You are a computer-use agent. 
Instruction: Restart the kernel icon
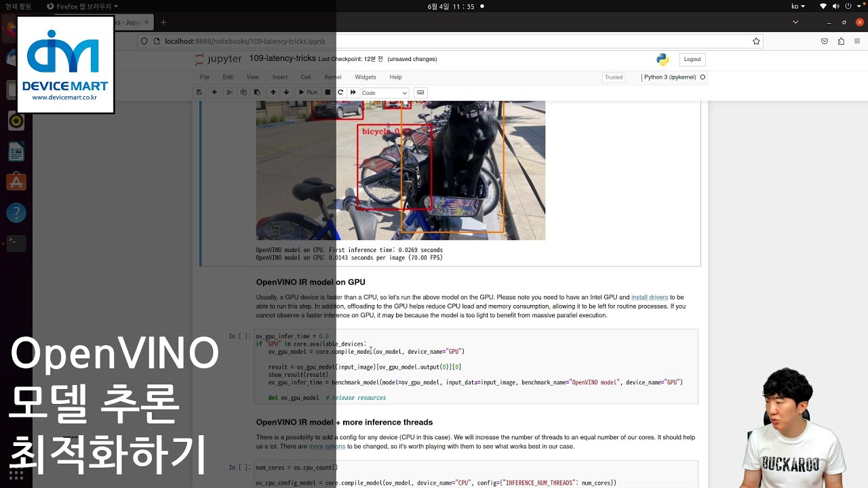pyautogui.click(x=340, y=92)
